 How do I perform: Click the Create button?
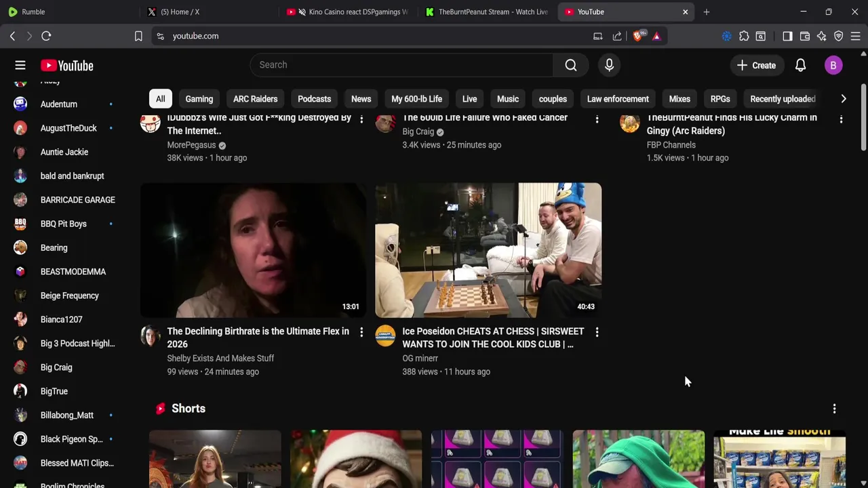pyautogui.click(x=756, y=65)
